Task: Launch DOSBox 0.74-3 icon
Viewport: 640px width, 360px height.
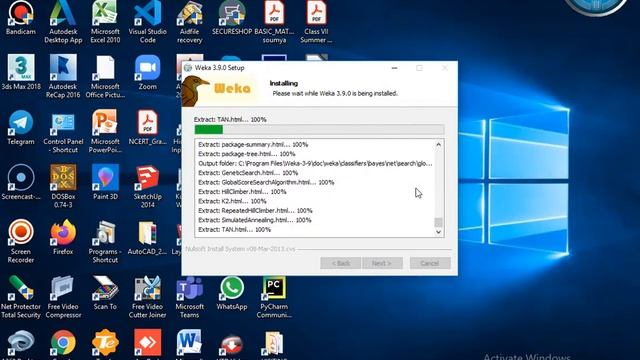Action: pos(63,186)
